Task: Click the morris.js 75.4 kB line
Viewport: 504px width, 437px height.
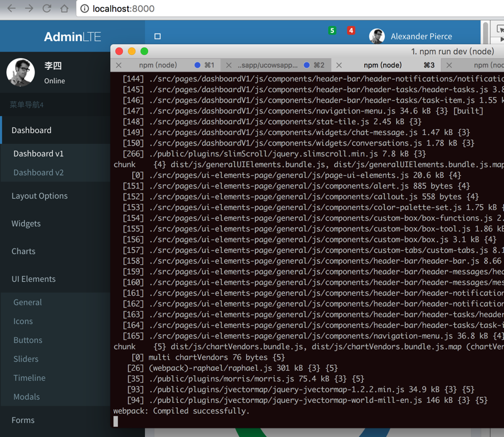Action: coord(246,379)
